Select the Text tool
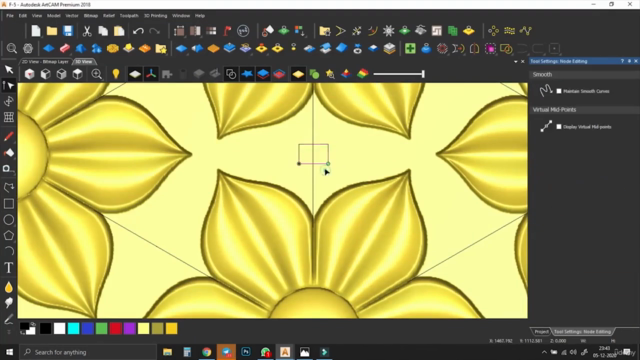This screenshot has height=360, width=640. (9, 268)
